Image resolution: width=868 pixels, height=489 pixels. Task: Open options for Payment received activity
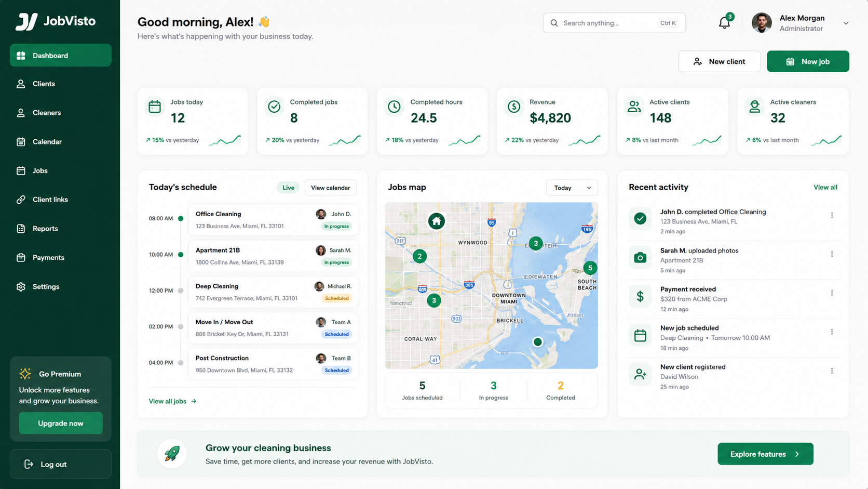coord(832,293)
